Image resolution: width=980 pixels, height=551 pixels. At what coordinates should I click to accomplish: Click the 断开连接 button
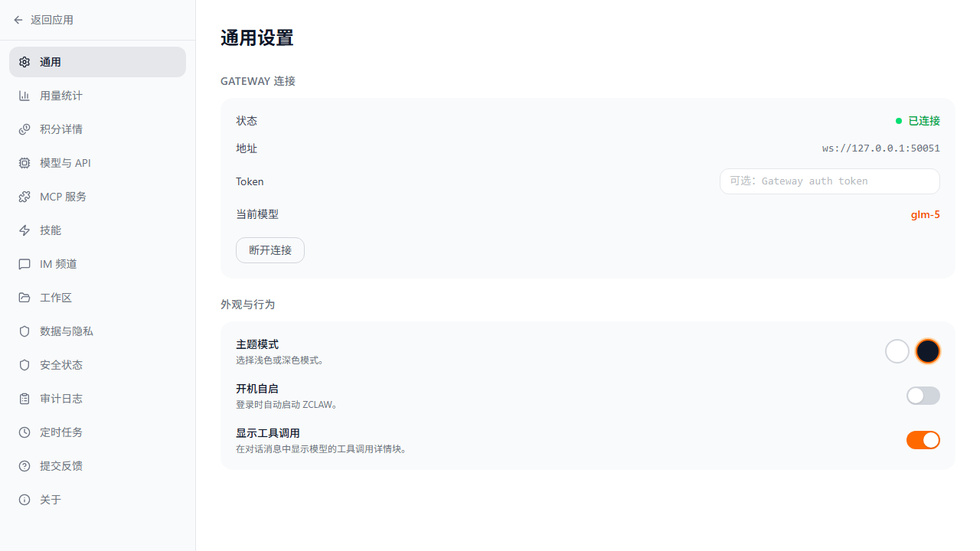(269, 250)
